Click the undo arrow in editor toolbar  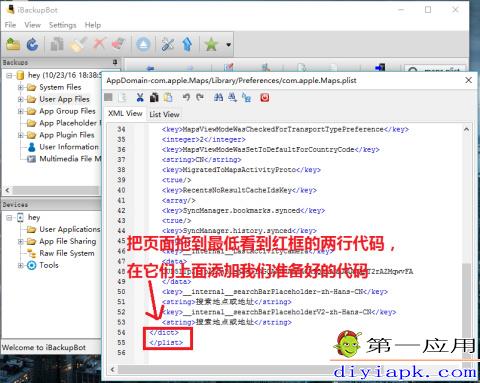pos(186,97)
